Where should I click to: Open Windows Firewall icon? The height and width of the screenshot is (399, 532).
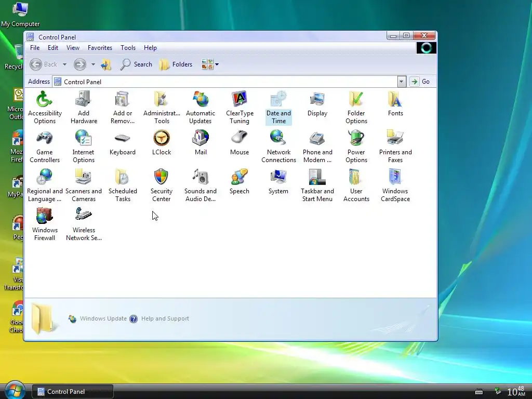pyautogui.click(x=45, y=224)
